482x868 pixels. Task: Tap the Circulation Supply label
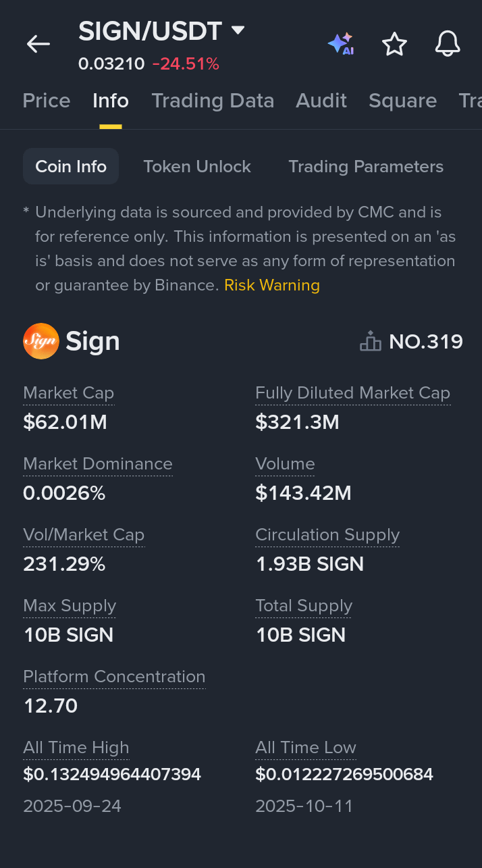pyautogui.click(x=327, y=535)
